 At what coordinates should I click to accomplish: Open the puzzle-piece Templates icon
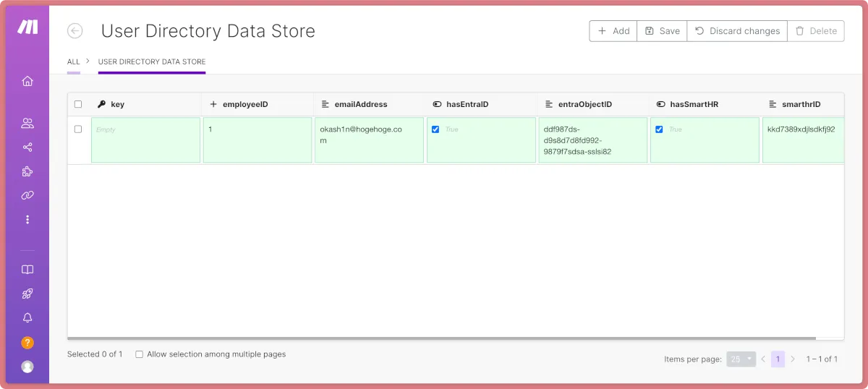(x=27, y=171)
